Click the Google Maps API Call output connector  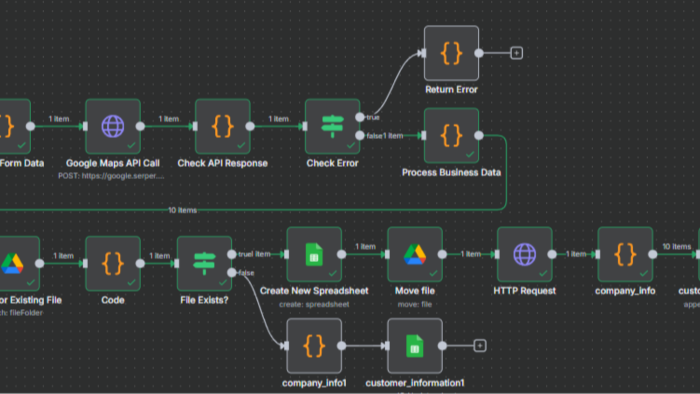click(140, 126)
